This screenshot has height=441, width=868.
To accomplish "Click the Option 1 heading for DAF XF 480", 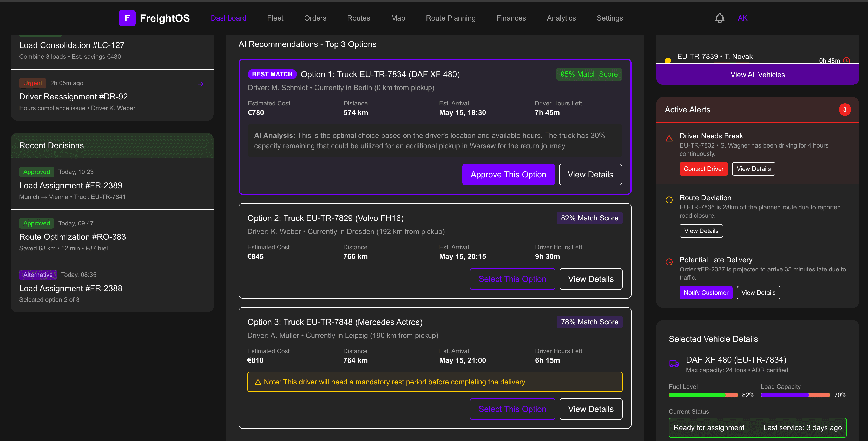I will tap(380, 74).
